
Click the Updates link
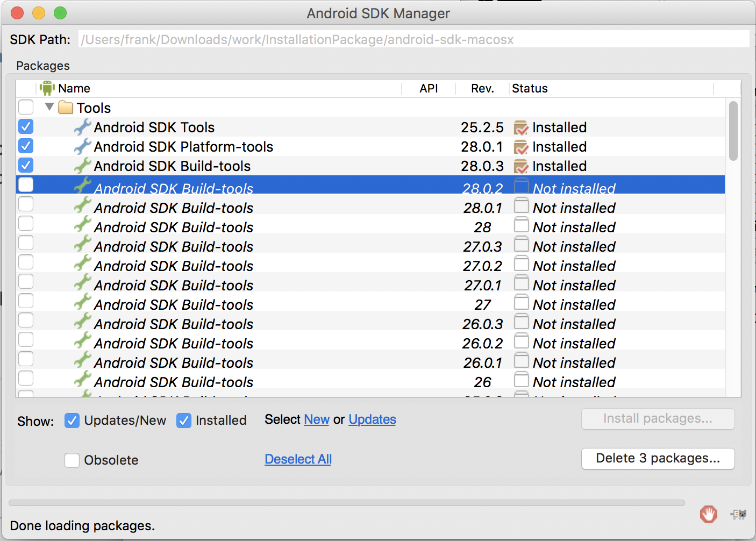coord(372,419)
